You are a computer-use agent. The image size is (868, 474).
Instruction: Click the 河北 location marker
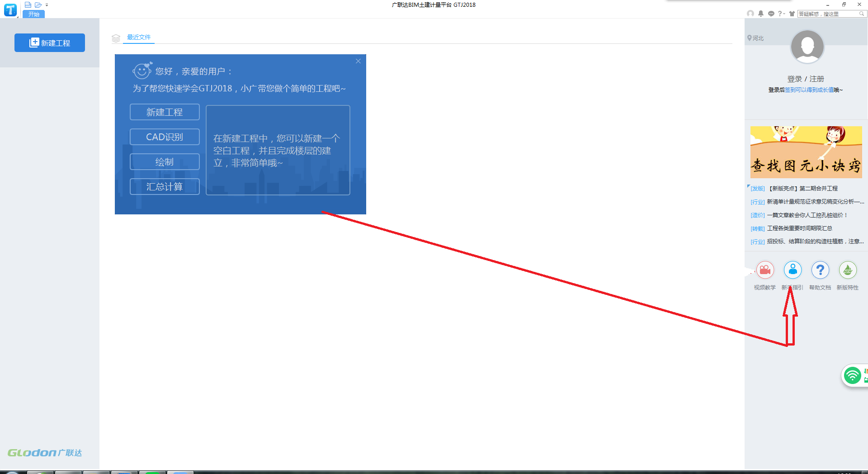pos(755,38)
